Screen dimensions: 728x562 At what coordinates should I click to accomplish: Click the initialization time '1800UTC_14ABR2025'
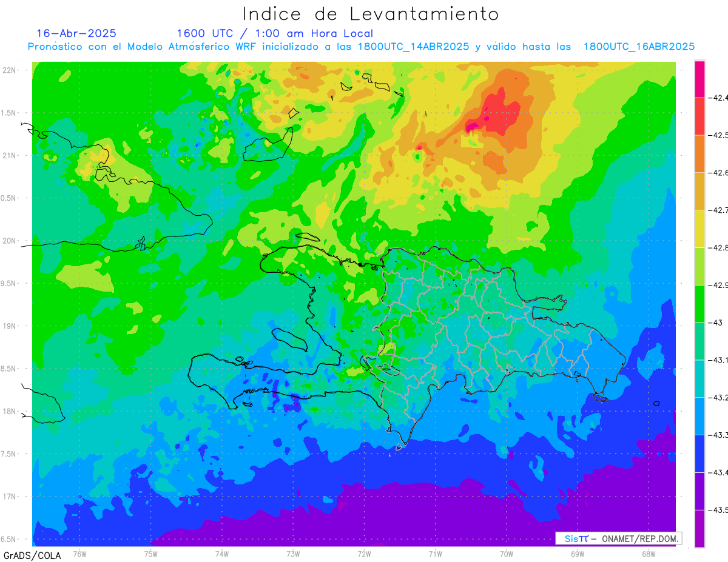[x=413, y=47]
